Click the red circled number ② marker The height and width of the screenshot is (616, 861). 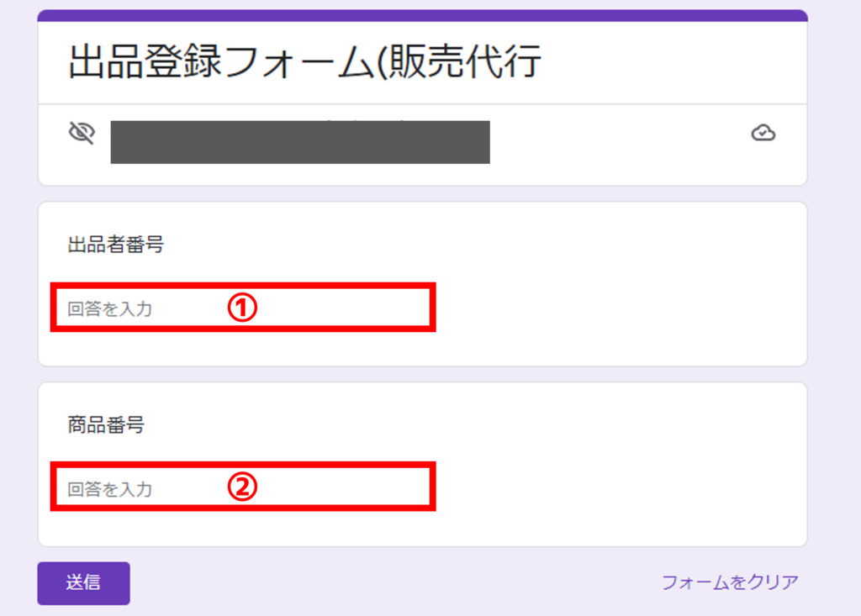pyautogui.click(x=242, y=487)
